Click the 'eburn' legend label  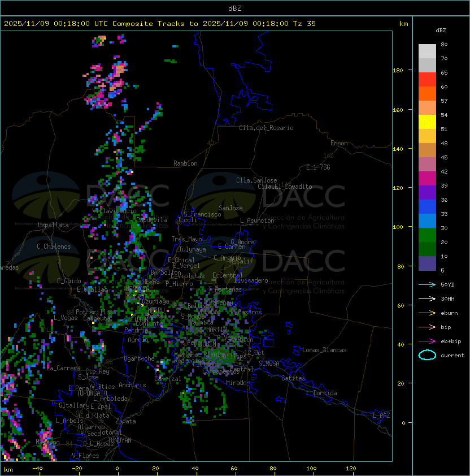click(449, 313)
